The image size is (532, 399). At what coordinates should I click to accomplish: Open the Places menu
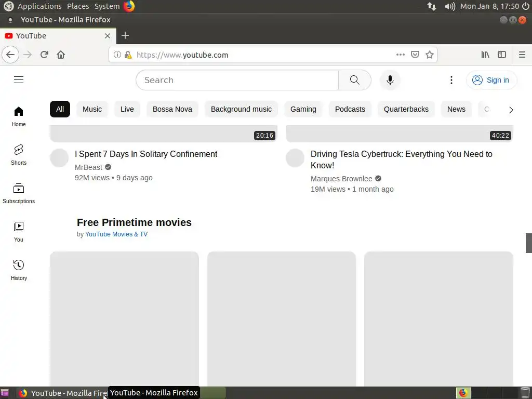(78, 6)
